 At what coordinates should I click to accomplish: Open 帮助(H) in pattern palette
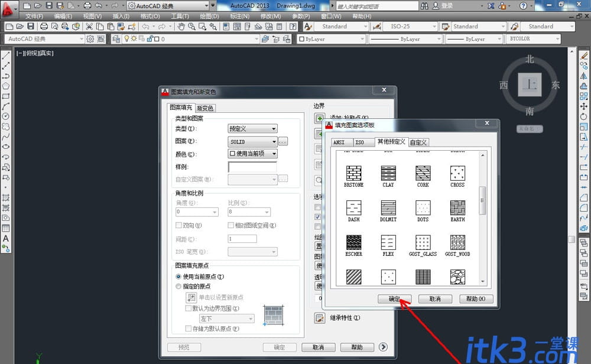click(x=476, y=299)
